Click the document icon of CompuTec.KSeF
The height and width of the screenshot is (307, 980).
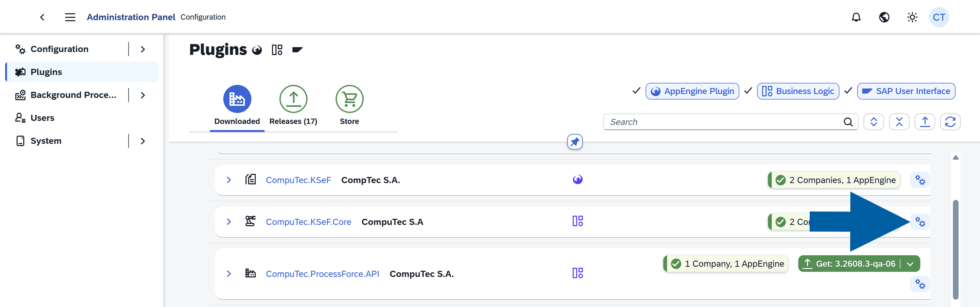pos(251,179)
